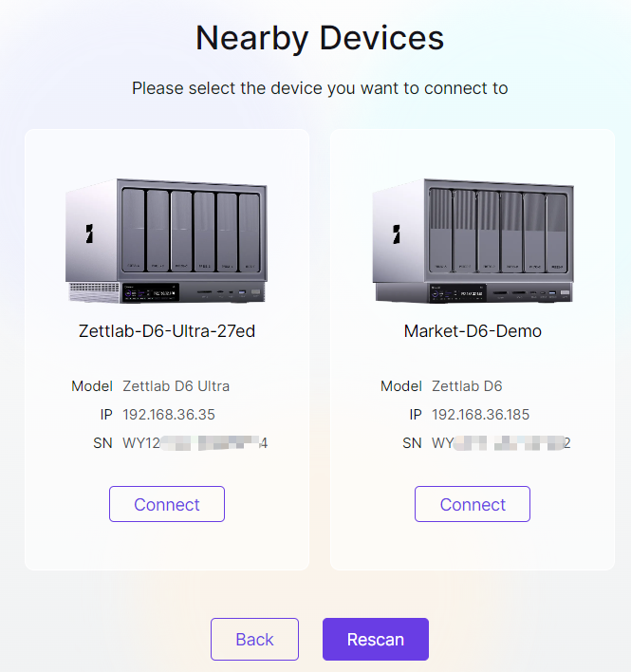Click the Market-D6-Demo device name
This screenshot has width=631, height=672.
click(x=473, y=331)
